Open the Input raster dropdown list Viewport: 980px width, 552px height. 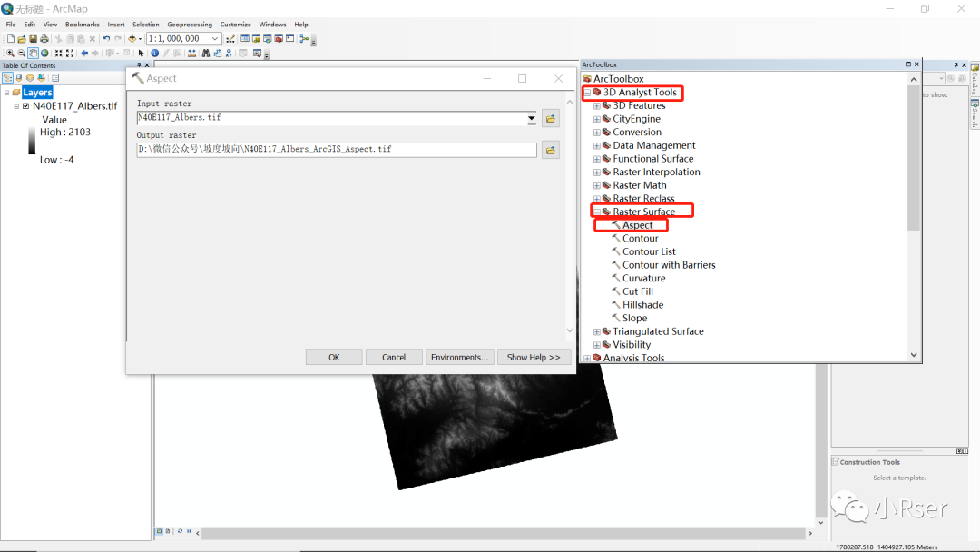coord(531,118)
